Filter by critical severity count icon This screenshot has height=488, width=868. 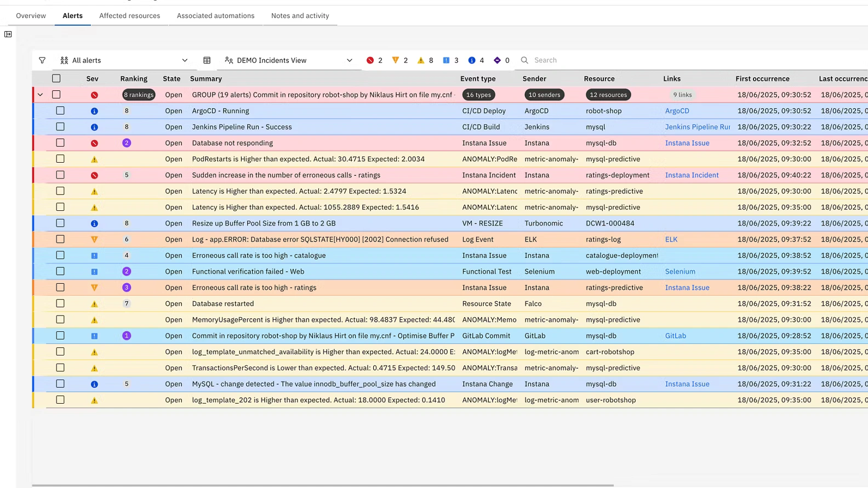point(370,60)
